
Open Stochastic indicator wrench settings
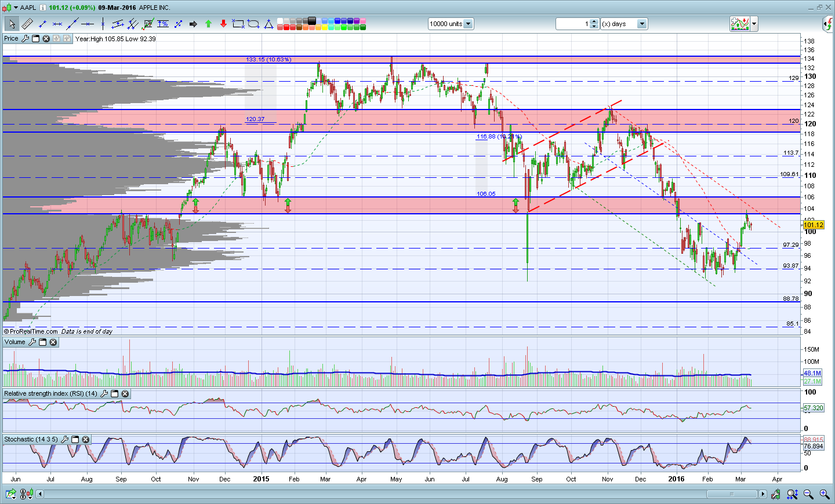pos(64,440)
